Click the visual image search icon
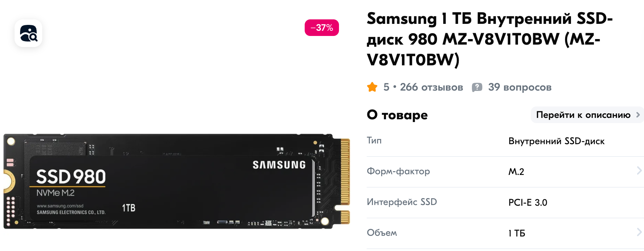Viewport: 644px width, 251px height. point(28,33)
